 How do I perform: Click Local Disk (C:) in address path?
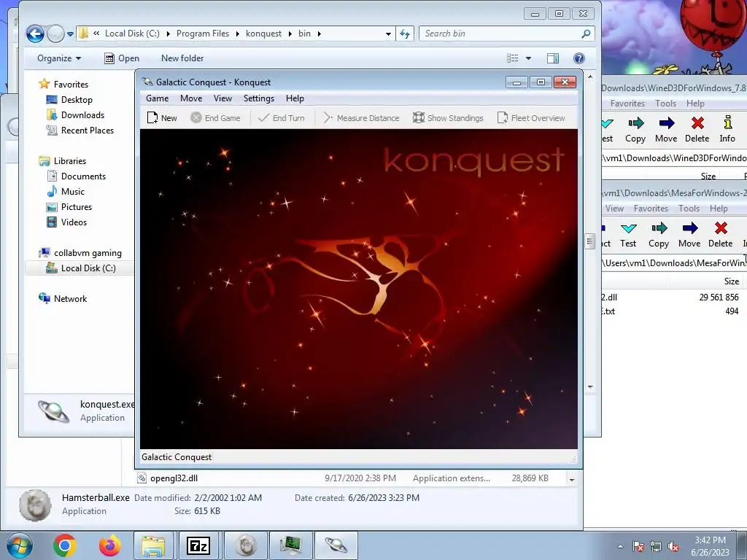click(x=132, y=34)
